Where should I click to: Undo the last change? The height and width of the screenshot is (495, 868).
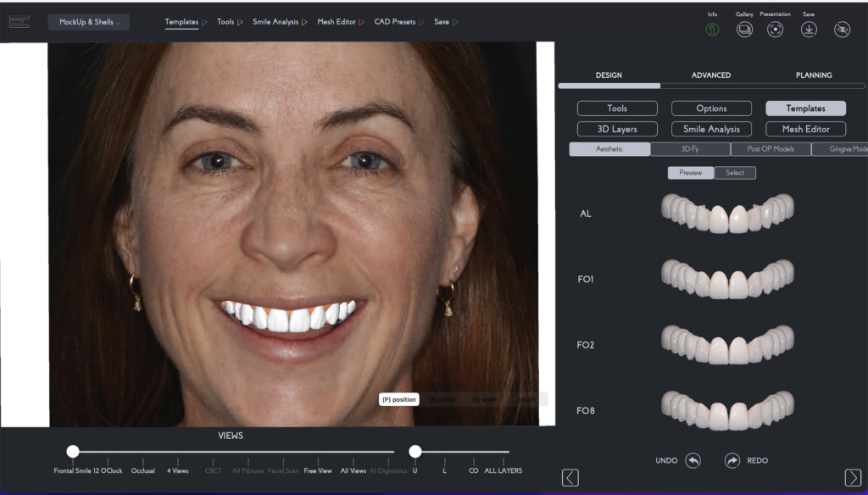[x=692, y=460]
